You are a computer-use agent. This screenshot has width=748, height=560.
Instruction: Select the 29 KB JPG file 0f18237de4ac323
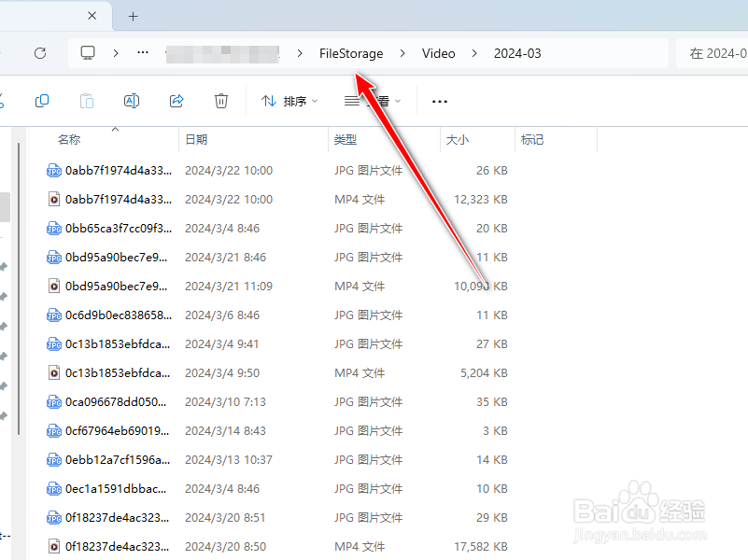(x=276, y=518)
